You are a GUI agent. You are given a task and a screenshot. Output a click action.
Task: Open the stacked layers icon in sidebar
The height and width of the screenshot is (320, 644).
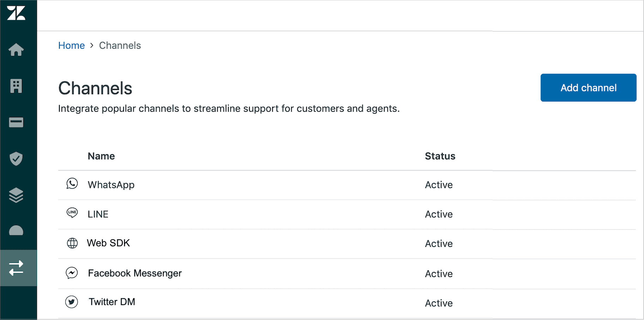click(16, 195)
